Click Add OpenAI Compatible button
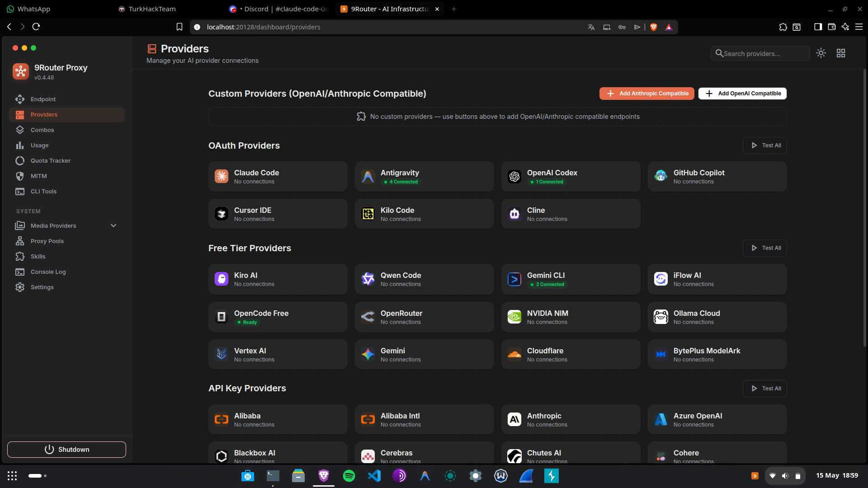The image size is (868, 488). point(743,94)
